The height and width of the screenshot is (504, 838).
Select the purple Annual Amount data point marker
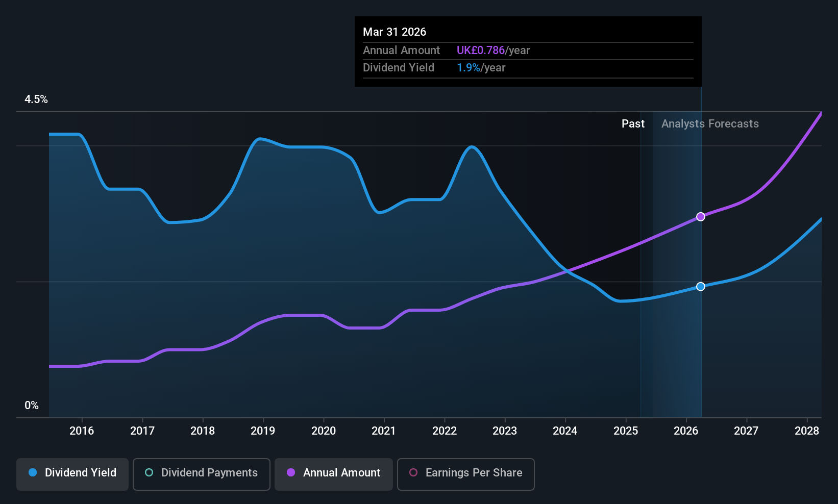[x=701, y=217]
